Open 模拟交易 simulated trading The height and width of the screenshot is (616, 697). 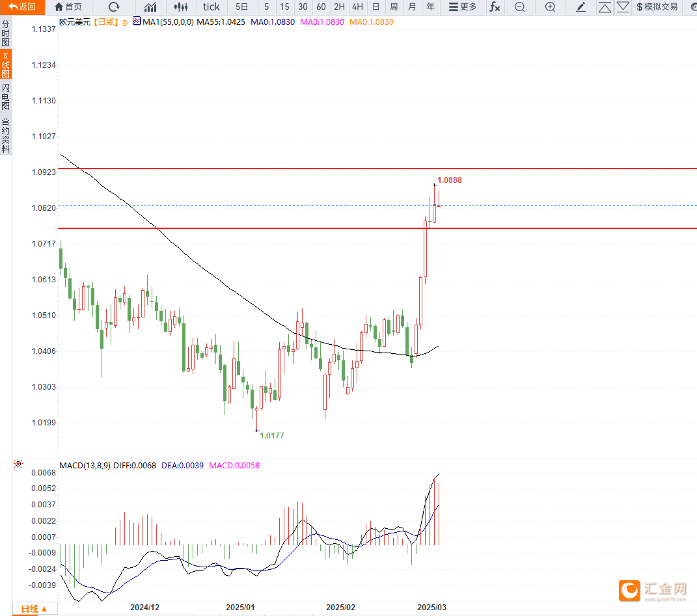pyautogui.click(x=657, y=7)
